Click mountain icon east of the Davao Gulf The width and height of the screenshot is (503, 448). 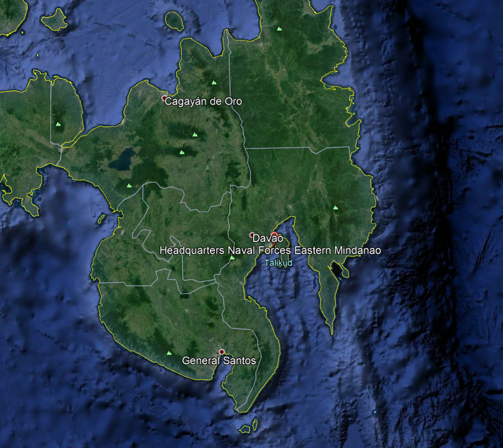336,208
